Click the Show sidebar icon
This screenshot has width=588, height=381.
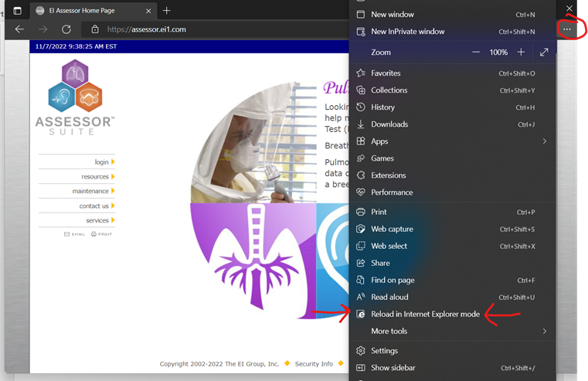click(x=361, y=368)
